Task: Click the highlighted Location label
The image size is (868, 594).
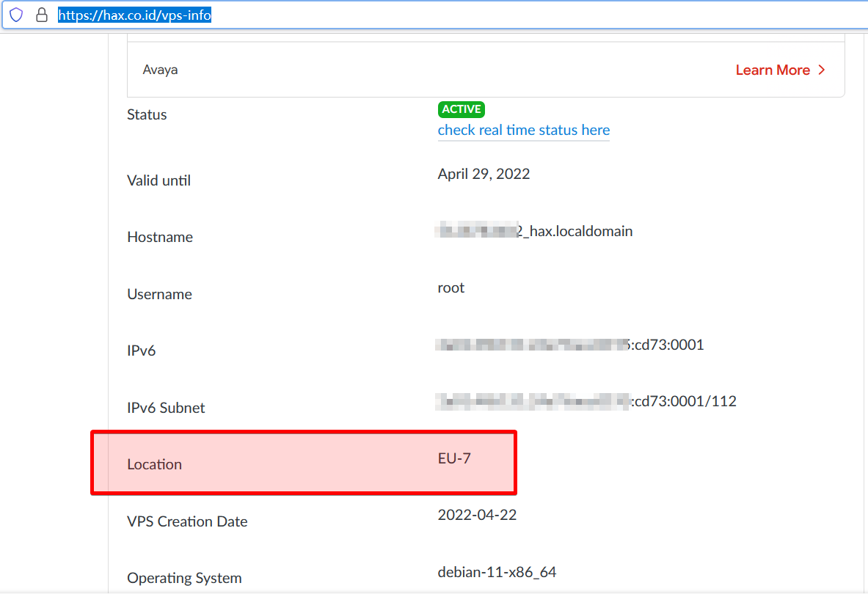Action: (154, 464)
